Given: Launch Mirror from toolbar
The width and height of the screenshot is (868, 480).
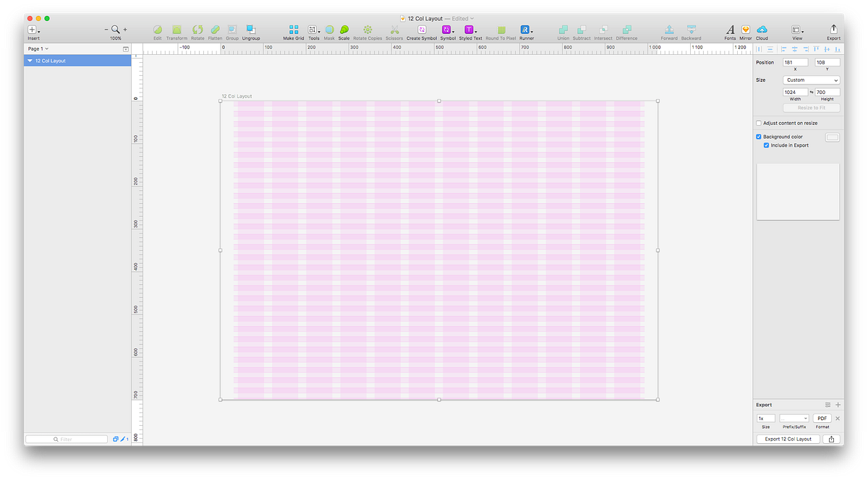Looking at the screenshot, I should click(x=746, y=30).
